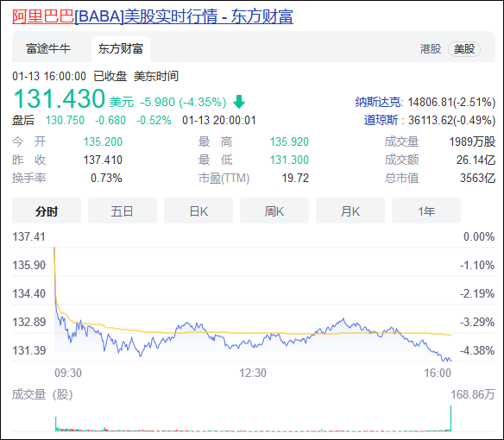
Task: Switch market toggle to 港股
Action: click(431, 49)
